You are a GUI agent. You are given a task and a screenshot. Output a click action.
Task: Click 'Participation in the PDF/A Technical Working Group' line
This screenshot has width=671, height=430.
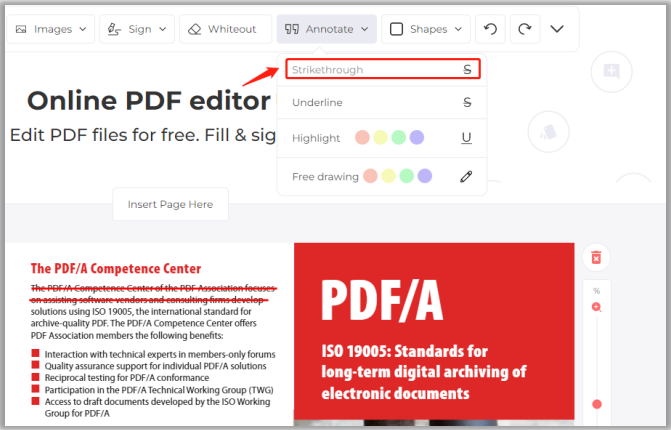coord(159,390)
